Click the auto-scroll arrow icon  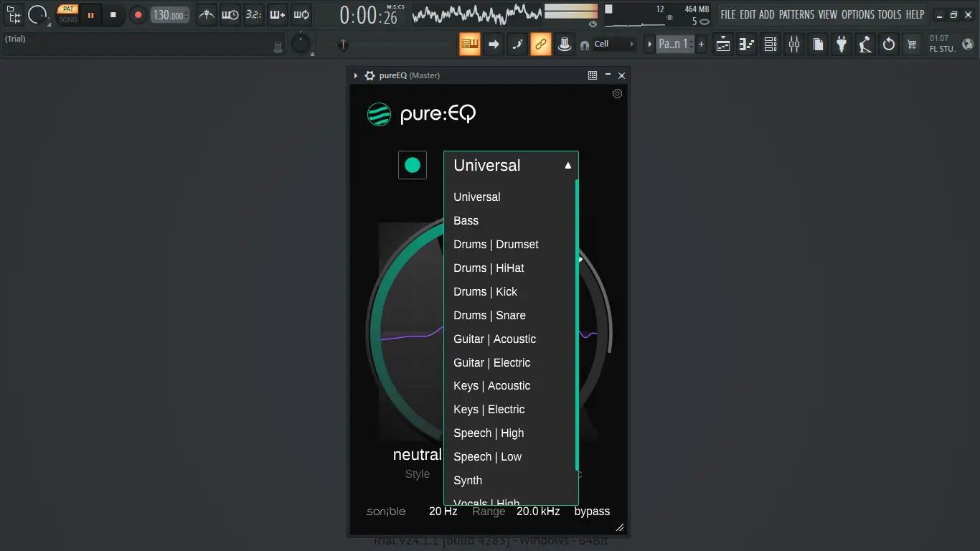pos(494,44)
